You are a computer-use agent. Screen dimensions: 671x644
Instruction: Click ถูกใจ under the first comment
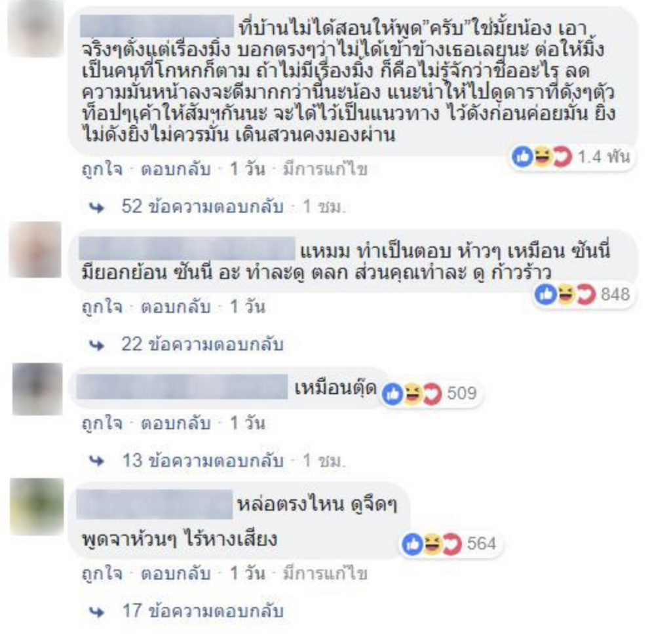(x=102, y=170)
